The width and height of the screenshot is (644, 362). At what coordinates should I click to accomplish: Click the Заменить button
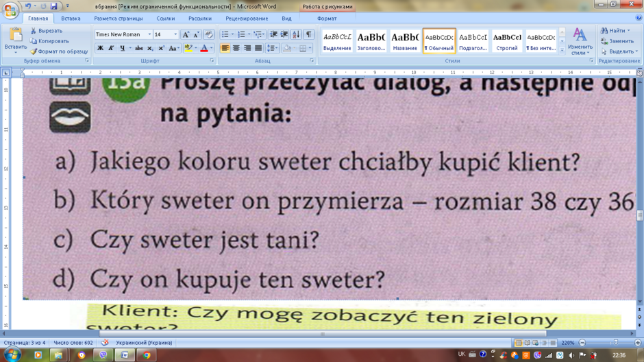[617, 41]
